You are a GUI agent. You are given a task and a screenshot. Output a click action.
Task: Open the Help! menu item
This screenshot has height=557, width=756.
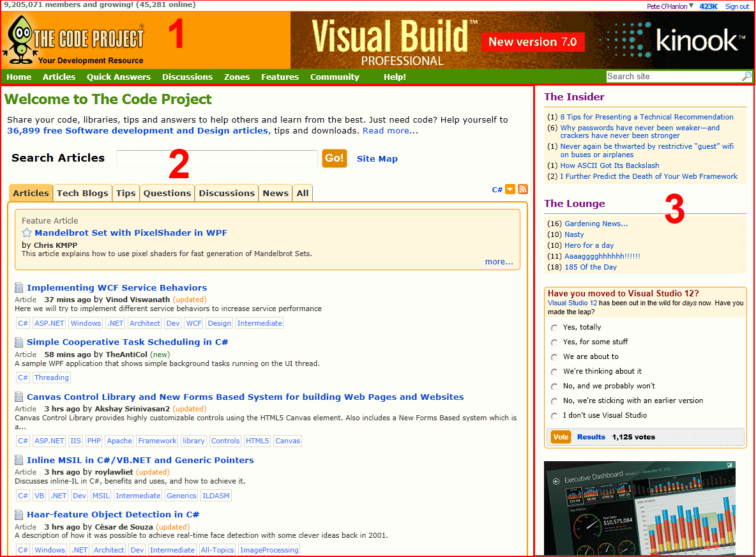[x=395, y=77]
